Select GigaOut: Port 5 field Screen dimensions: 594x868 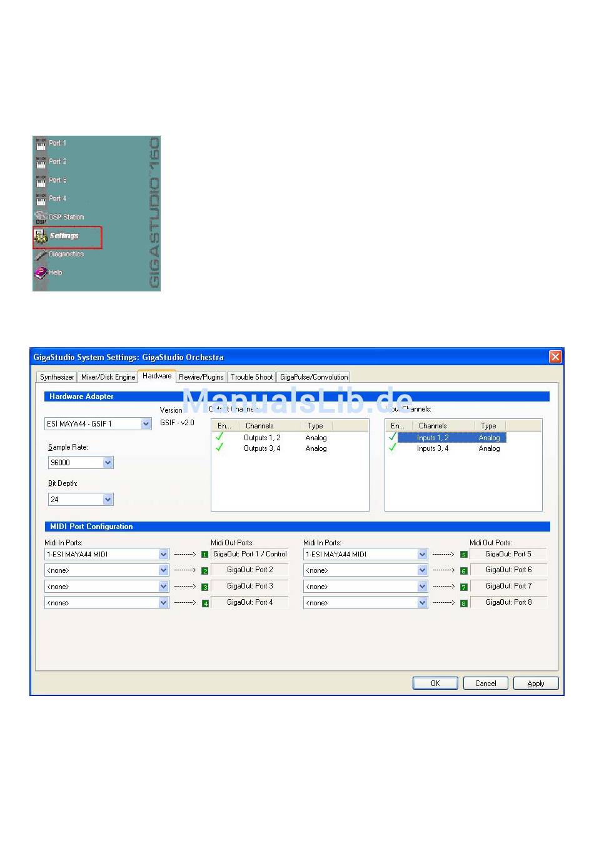[x=508, y=554]
